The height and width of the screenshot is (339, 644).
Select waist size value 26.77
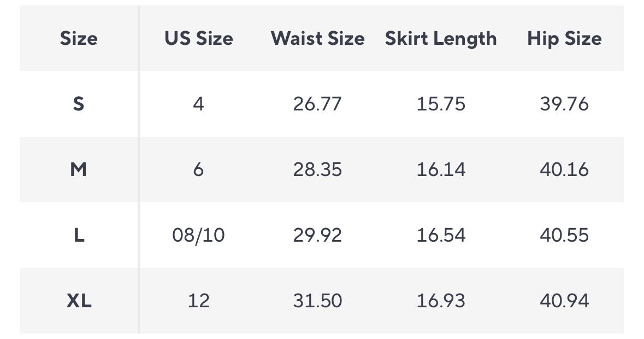coord(317,104)
